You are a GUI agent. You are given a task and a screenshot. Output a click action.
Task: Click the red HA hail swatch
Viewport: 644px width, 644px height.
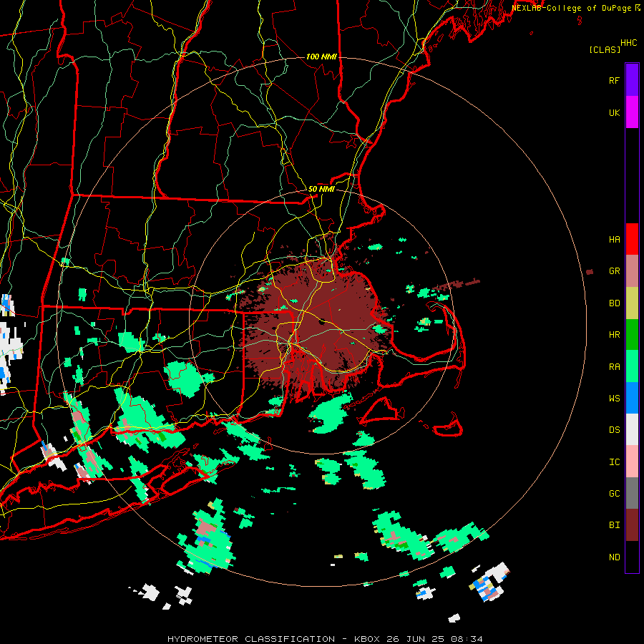point(632,239)
